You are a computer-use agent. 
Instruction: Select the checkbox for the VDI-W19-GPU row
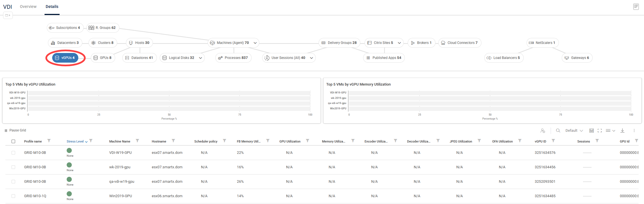(x=13, y=153)
